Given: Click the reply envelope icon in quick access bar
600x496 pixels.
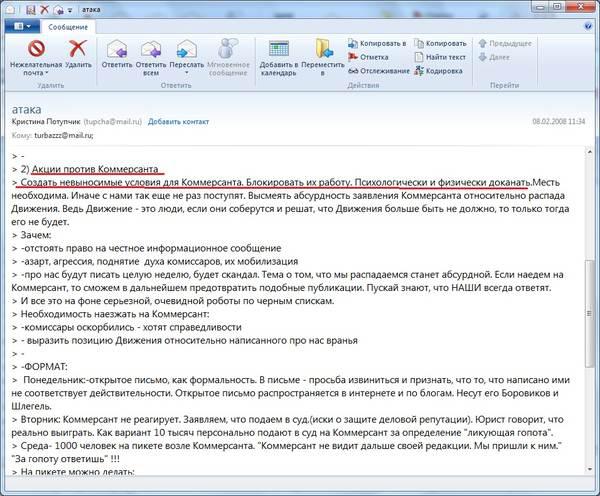Looking at the screenshot, I should 58,9.
